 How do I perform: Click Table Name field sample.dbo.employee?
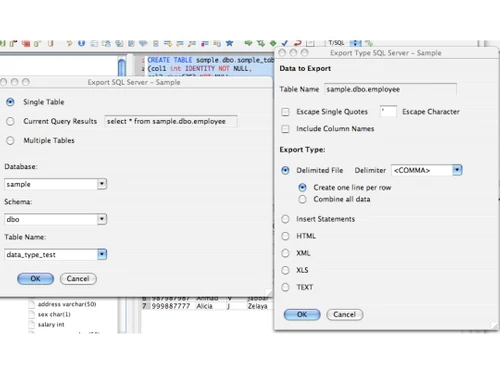tap(390, 89)
